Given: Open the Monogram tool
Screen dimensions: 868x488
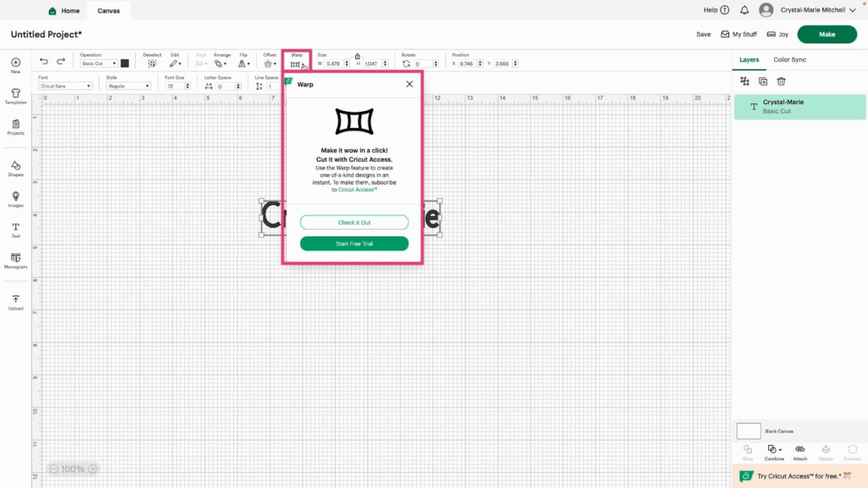Looking at the screenshot, I should coord(15,261).
